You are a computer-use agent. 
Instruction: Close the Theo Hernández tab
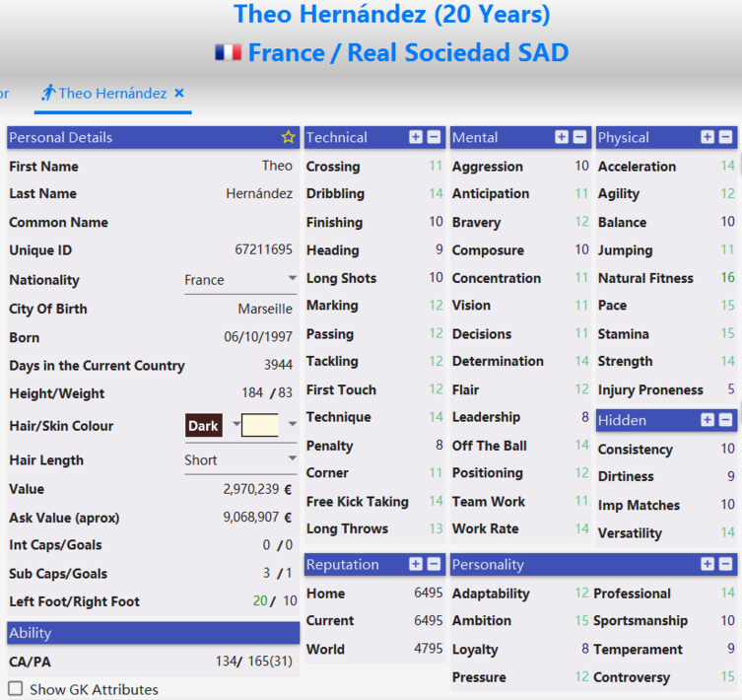coord(179,93)
